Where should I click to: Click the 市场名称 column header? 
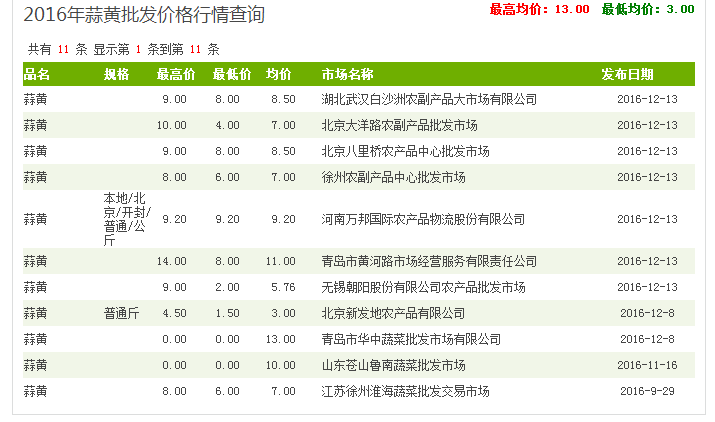347,74
